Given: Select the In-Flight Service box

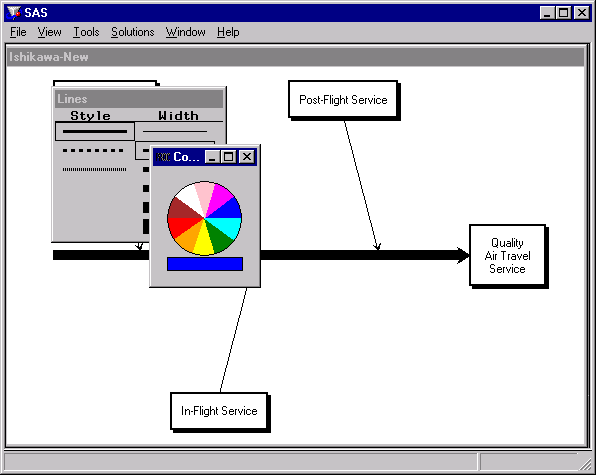Looking at the screenshot, I should tap(219, 411).
